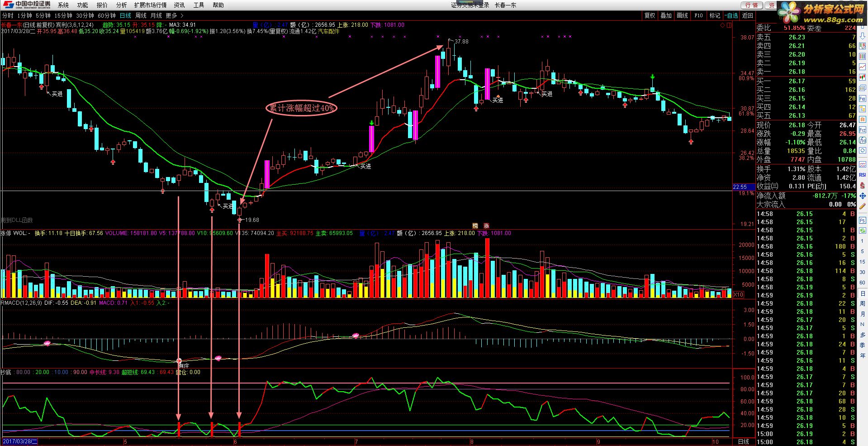The height and width of the screenshot is (446, 868).
Task: Click the 标记 mark button
Action: click(x=715, y=15)
